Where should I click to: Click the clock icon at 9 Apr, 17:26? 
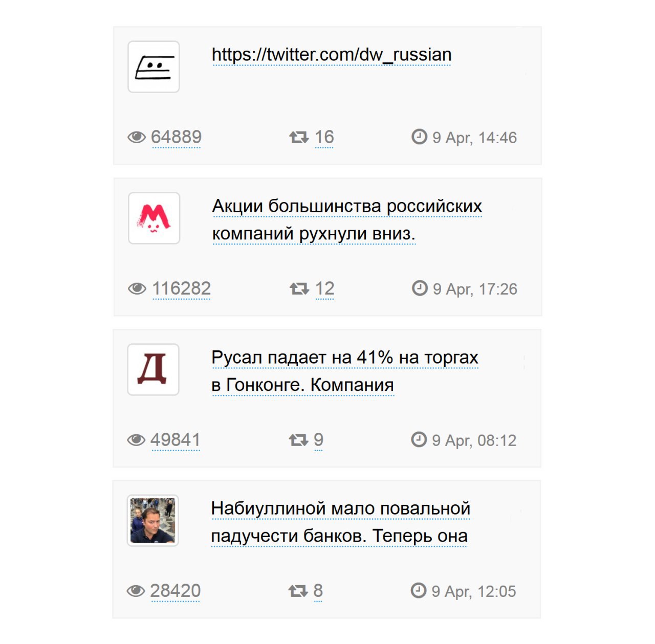point(420,288)
